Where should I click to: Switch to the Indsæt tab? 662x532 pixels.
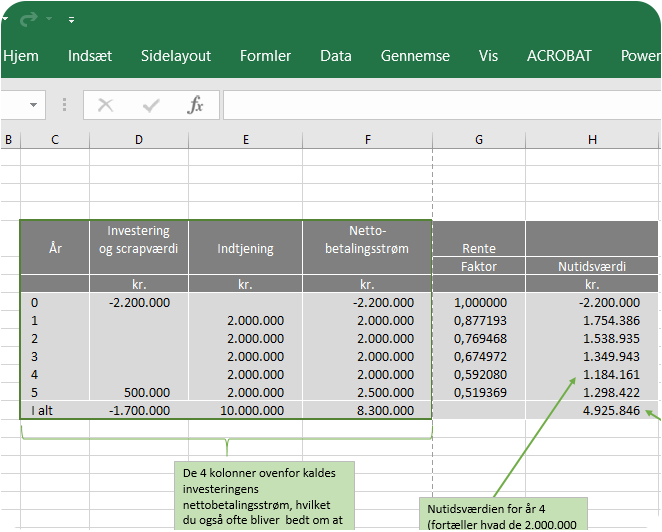tap(89, 56)
